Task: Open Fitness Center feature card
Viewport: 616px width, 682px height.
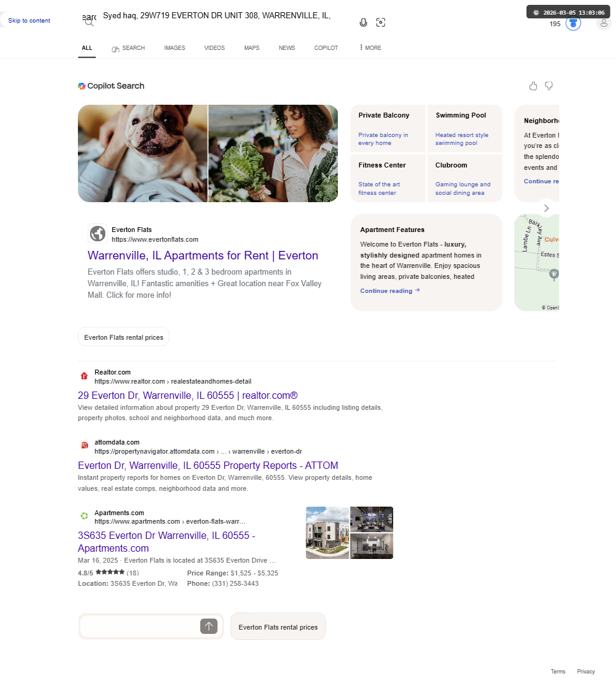Action: coord(388,178)
